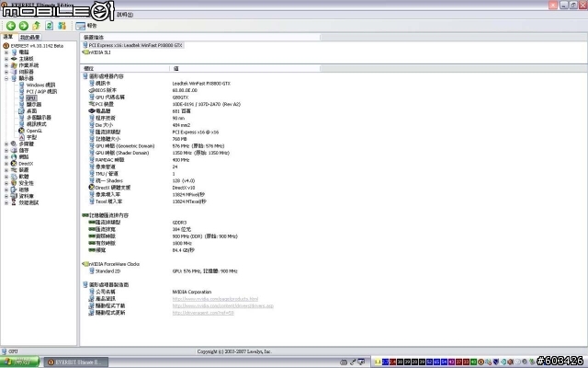Select the OpenGL tree item
This screenshot has width=588, height=368.
[34, 131]
